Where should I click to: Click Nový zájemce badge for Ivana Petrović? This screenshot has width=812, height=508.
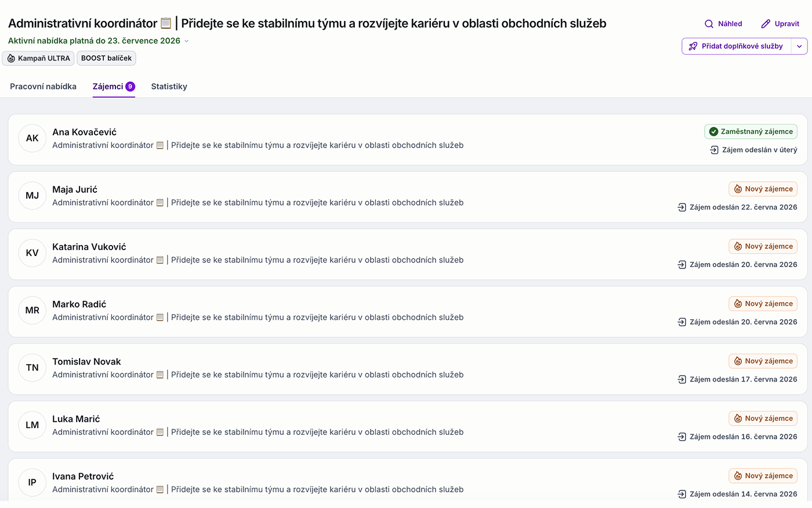point(763,477)
